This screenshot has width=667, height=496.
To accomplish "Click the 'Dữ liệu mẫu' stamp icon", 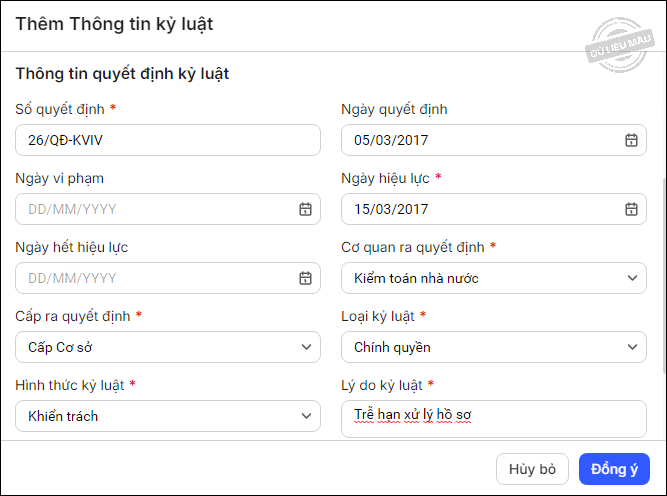I will click(621, 46).
